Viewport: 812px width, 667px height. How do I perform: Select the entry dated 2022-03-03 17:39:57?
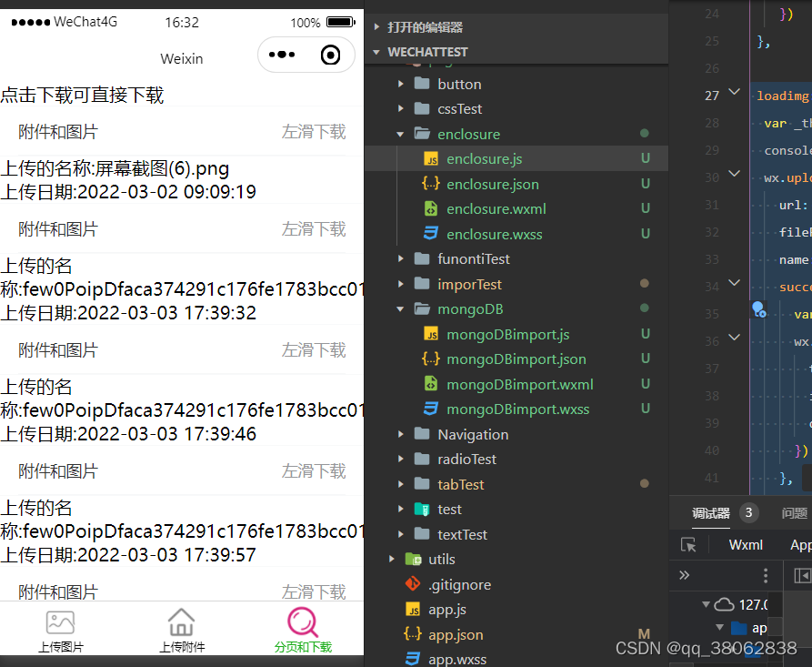tap(182, 531)
